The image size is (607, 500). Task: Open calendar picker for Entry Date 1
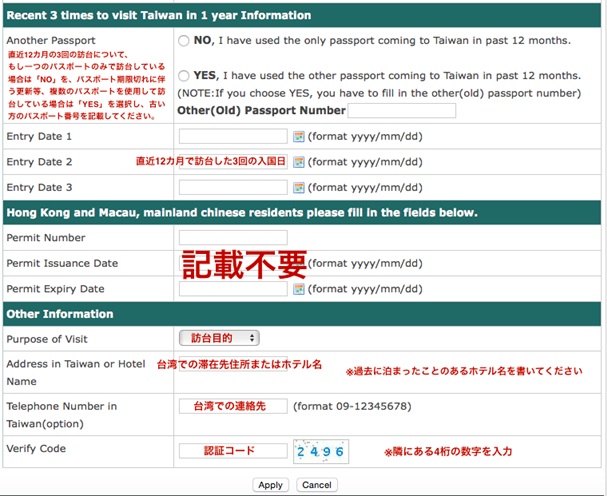298,136
